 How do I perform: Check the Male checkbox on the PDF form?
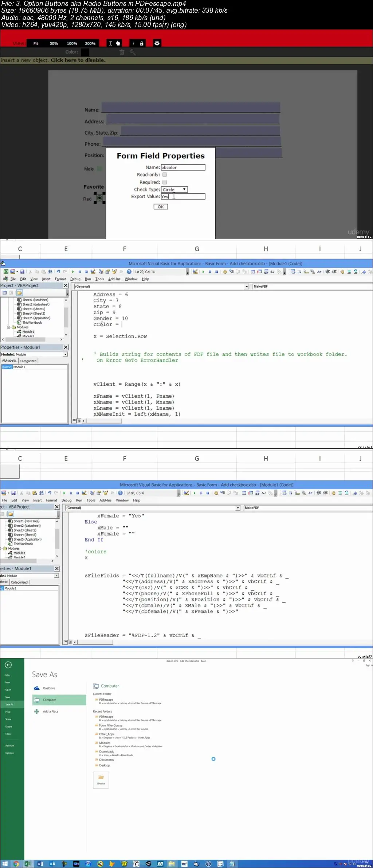pyautogui.click(x=99, y=169)
